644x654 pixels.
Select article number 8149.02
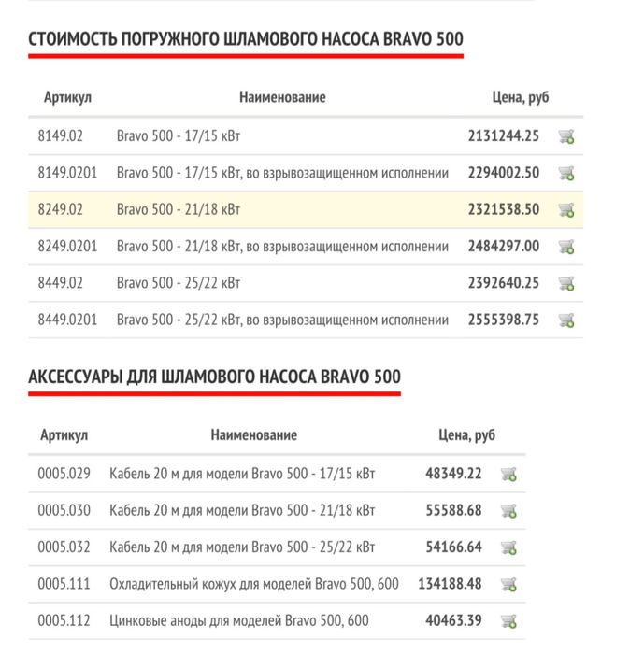coord(61,136)
